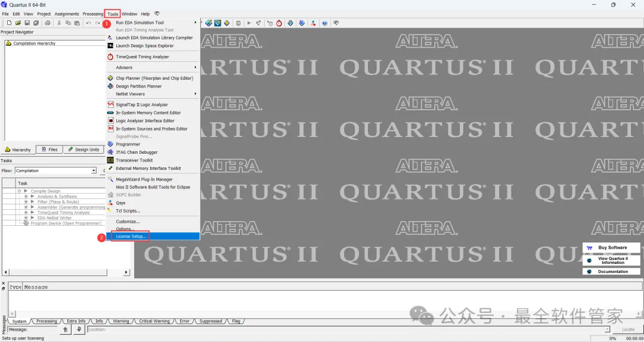Expand the Assembler task node
Image resolution: width=644 pixels, height=342 pixels.
[26, 207]
